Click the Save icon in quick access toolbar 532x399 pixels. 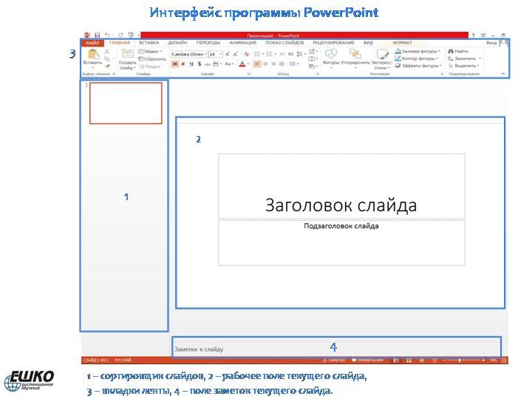tap(98, 35)
